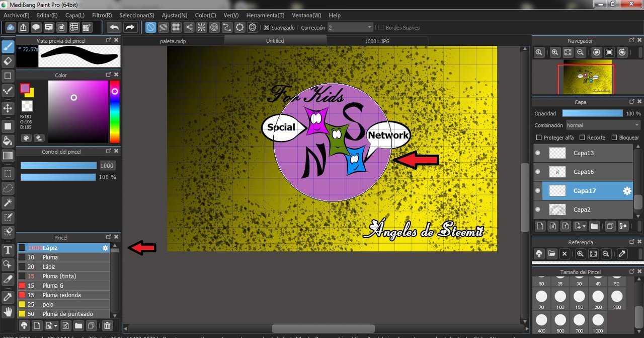Click the brush opacity slider showing 100 %
The image size is (644, 338).
pyautogui.click(x=58, y=177)
